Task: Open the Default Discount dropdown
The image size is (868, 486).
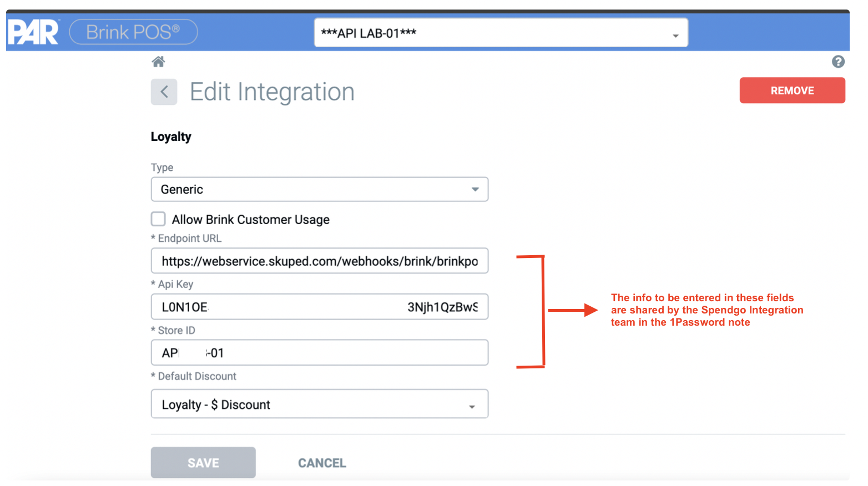Action: coord(319,404)
